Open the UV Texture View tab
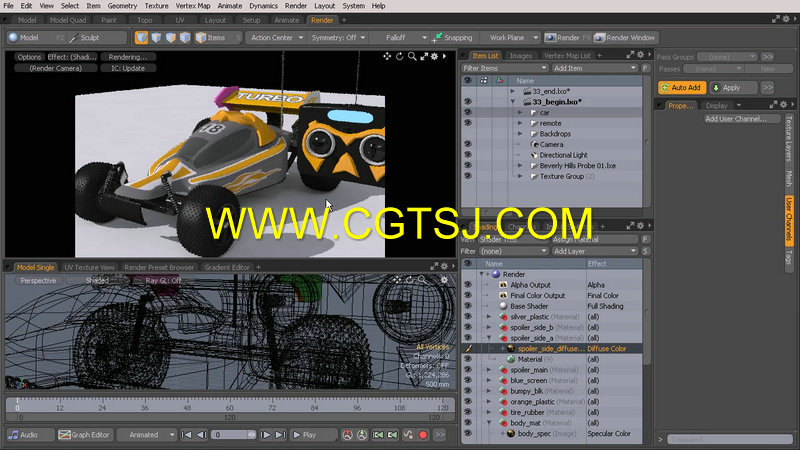Viewport: 800px width, 450px height. click(89, 267)
